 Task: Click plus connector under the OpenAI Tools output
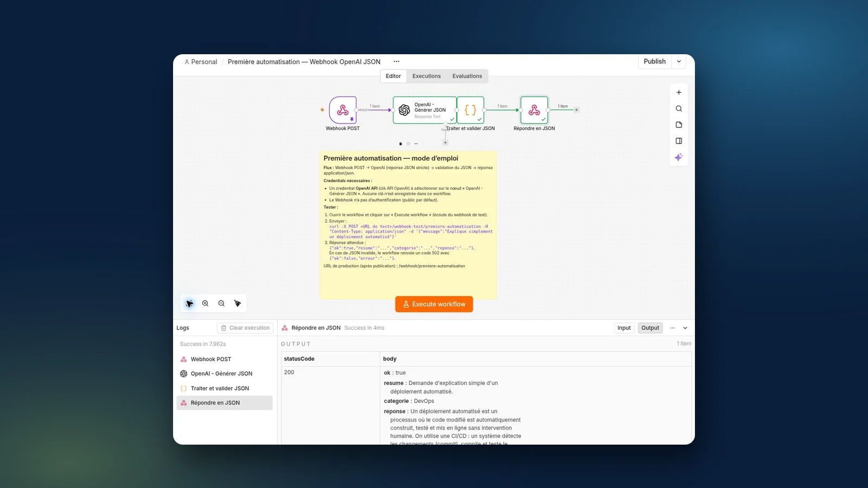445,143
